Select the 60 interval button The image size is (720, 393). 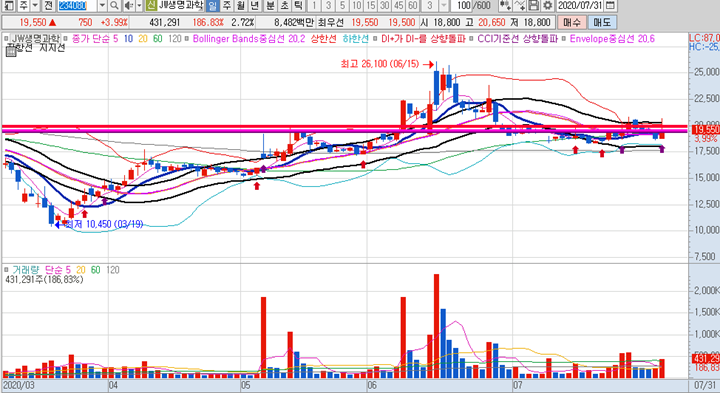point(413,6)
